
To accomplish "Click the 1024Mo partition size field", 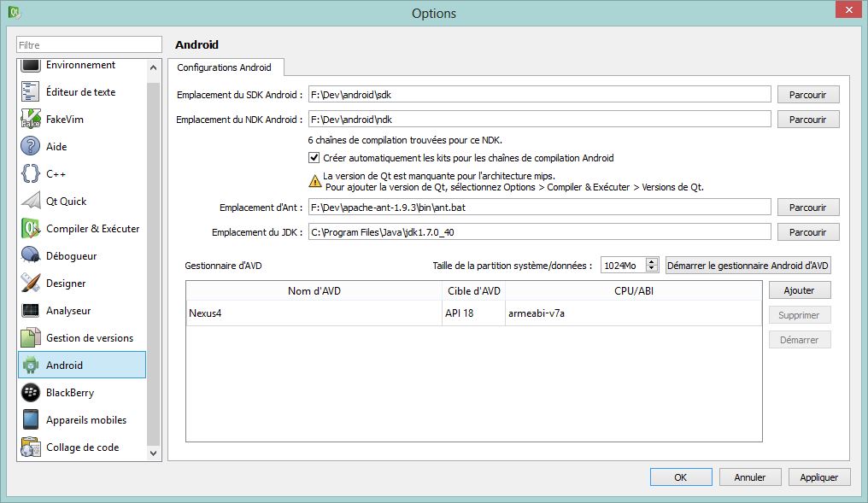I will pyautogui.click(x=624, y=266).
